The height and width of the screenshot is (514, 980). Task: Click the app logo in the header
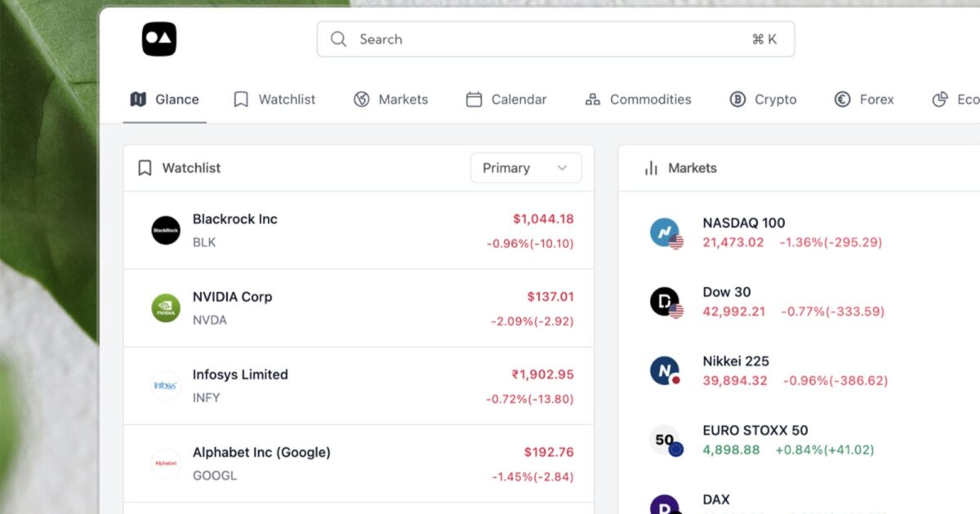(159, 39)
